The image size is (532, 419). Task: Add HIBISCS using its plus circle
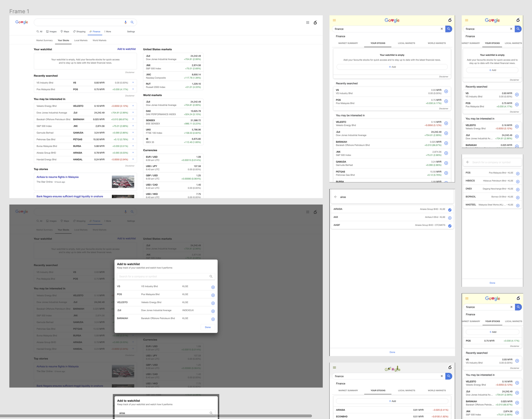(518, 182)
